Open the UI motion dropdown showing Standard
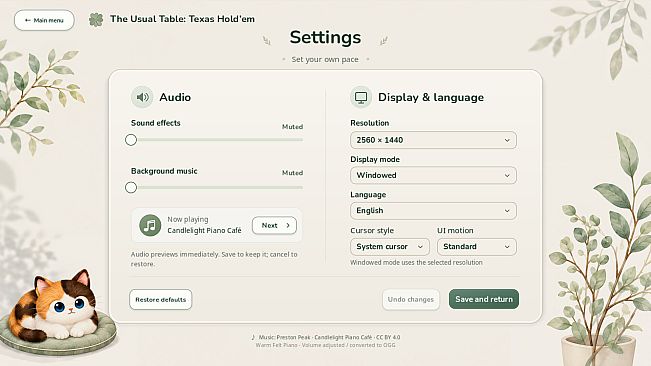This screenshot has height=366, width=651. pos(477,246)
